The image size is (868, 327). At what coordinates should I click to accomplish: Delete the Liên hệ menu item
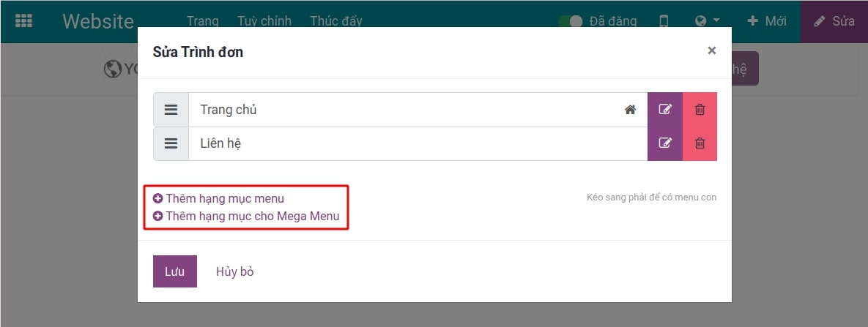point(700,144)
